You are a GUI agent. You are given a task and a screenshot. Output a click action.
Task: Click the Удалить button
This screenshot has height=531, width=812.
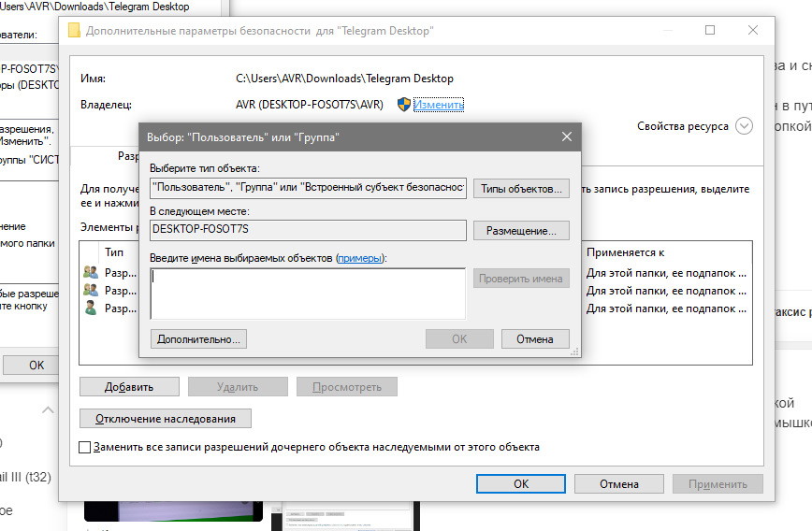[x=238, y=387]
